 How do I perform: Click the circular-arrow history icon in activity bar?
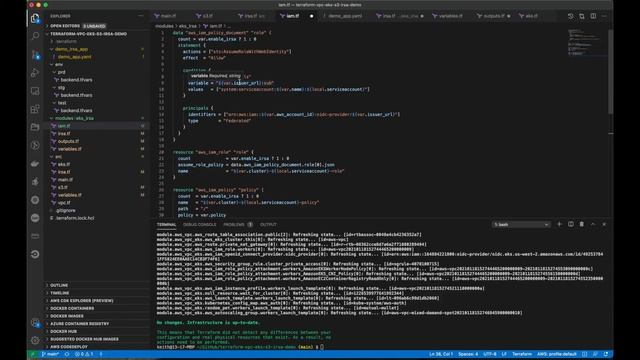point(35,254)
